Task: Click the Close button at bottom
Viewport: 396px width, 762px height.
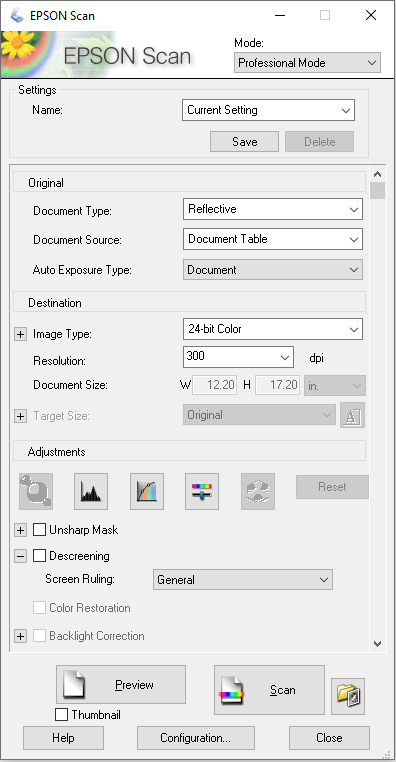Action: (x=329, y=738)
